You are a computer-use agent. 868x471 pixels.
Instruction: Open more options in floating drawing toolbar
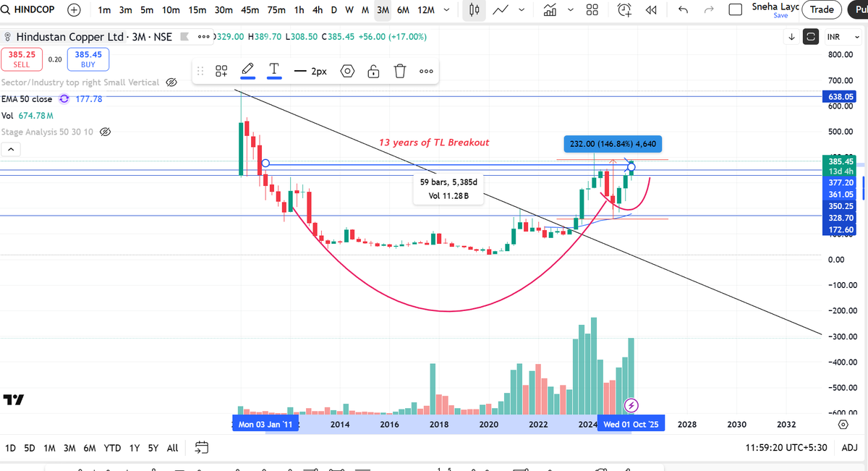[426, 72]
